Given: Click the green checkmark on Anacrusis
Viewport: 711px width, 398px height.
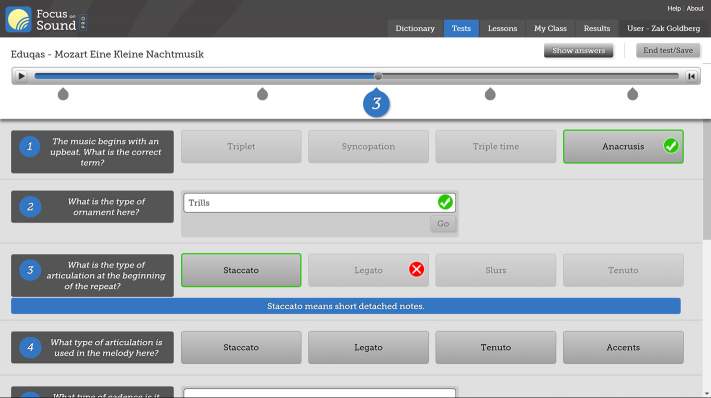Looking at the screenshot, I should pyautogui.click(x=671, y=146).
